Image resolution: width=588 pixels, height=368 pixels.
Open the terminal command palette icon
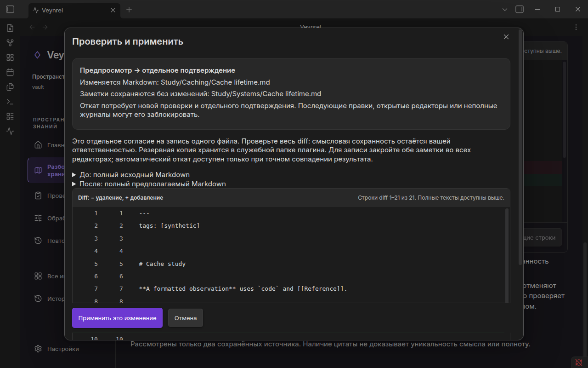[x=10, y=102]
